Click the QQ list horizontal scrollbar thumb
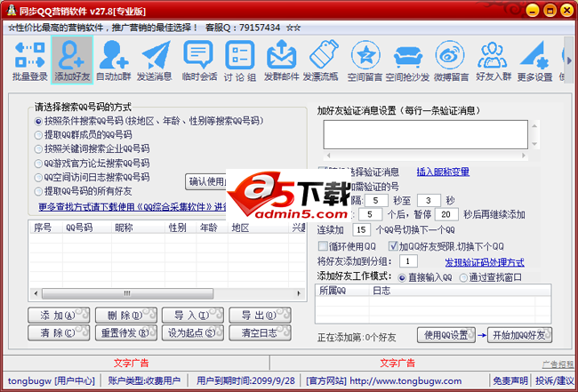The width and height of the screenshot is (578, 392). coord(127,293)
